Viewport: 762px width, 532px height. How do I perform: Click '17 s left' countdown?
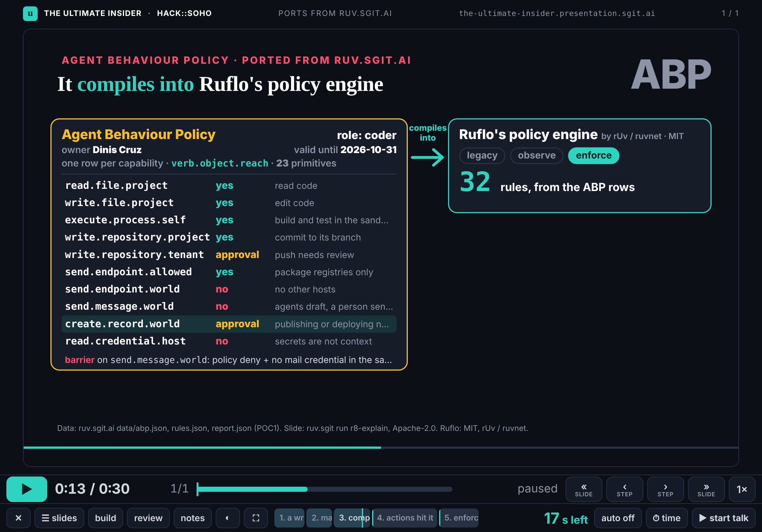[566, 518]
